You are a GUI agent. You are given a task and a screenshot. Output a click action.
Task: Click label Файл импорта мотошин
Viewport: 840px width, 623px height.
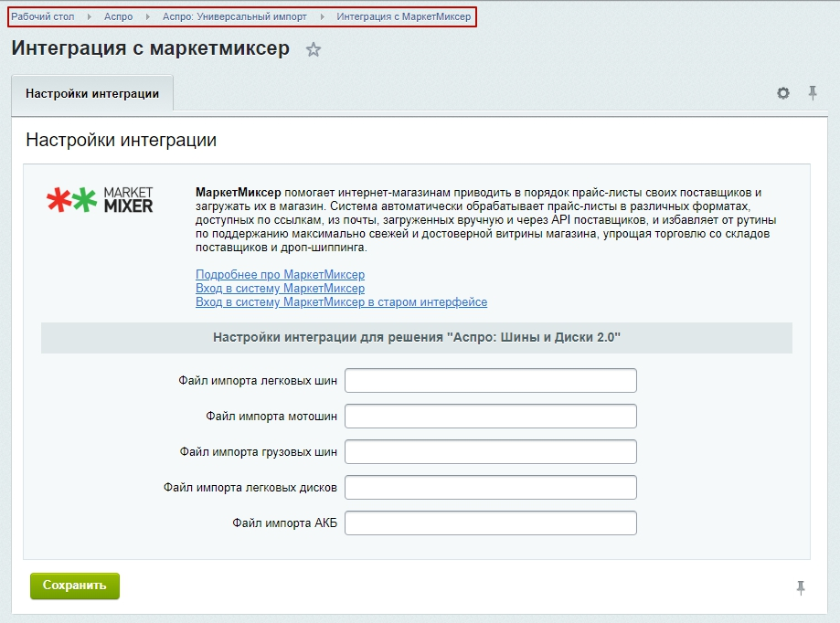pos(271,416)
